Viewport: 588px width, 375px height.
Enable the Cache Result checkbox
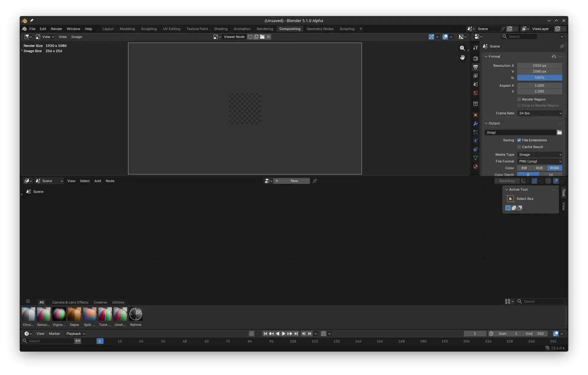[x=519, y=147]
